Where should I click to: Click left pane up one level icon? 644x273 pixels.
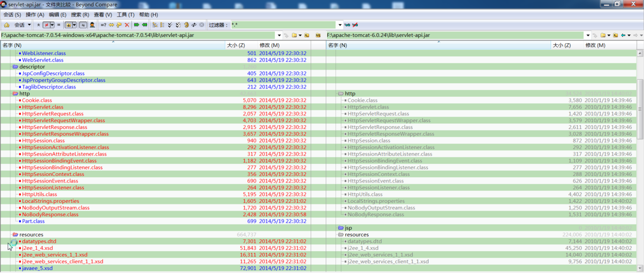306,35
